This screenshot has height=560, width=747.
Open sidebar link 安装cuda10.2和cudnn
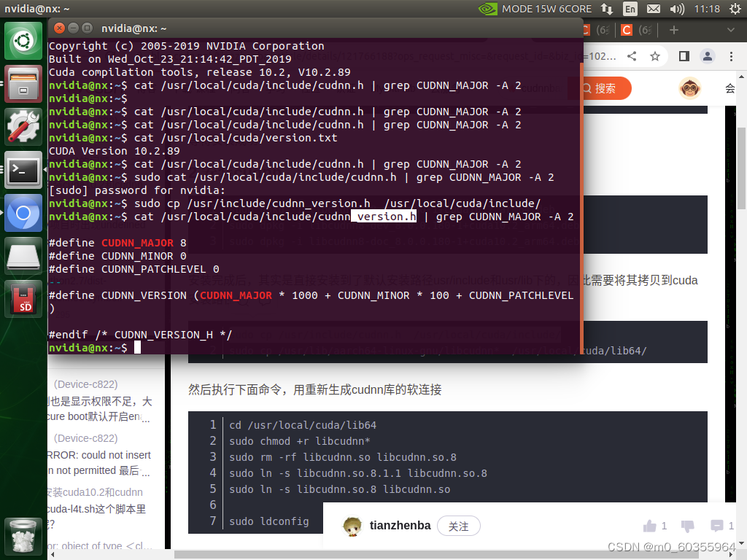point(96,492)
